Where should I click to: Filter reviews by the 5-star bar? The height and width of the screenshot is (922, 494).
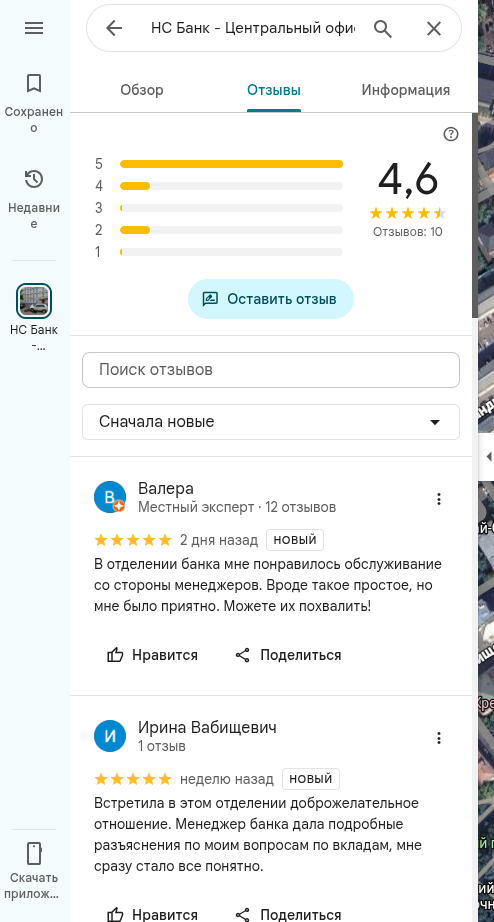[x=219, y=164]
